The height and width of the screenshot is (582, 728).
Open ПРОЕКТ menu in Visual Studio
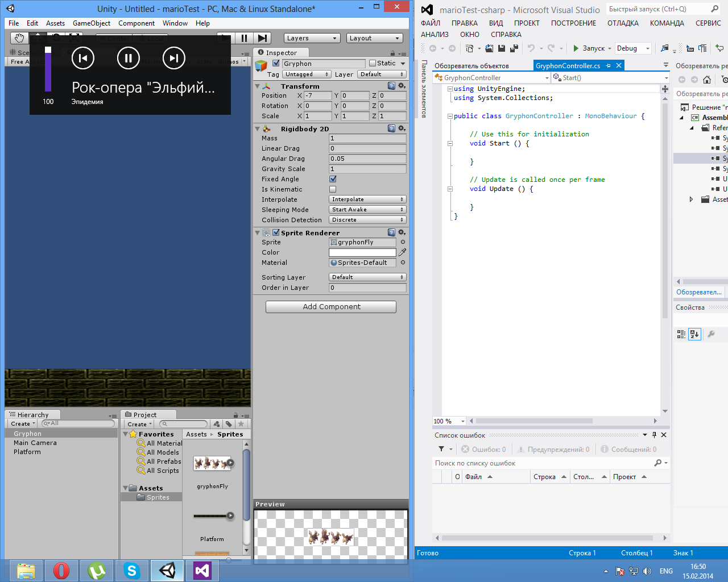tap(527, 23)
